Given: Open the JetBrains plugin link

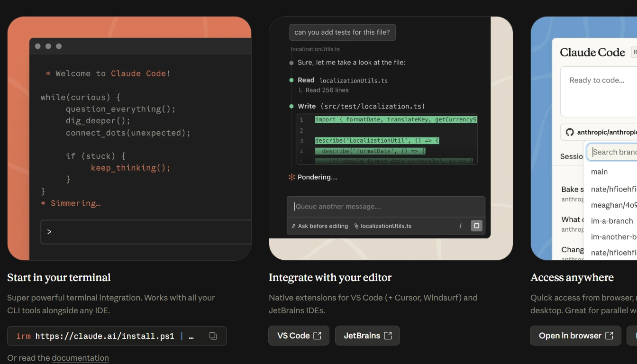Looking at the screenshot, I should coord(367,336).
